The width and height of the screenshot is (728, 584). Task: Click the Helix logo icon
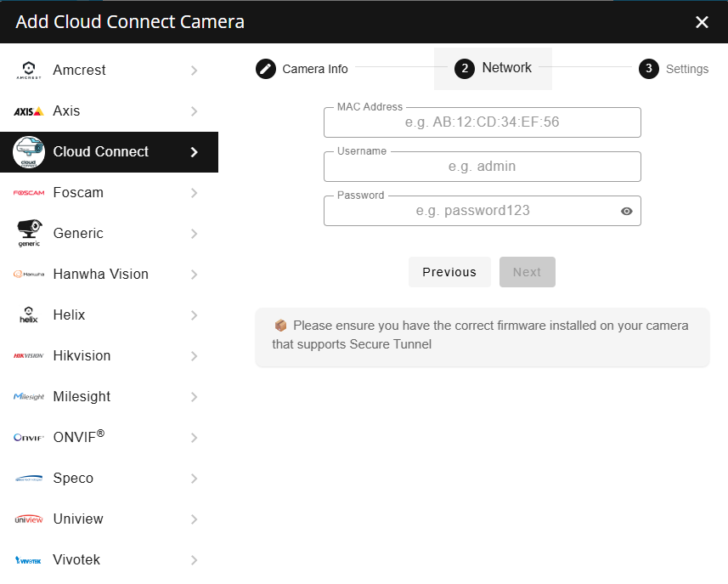pos(29,315)
